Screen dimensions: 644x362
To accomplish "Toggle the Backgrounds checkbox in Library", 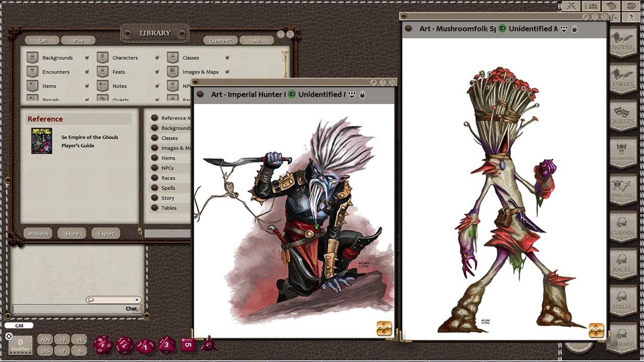I will (87, 58).
